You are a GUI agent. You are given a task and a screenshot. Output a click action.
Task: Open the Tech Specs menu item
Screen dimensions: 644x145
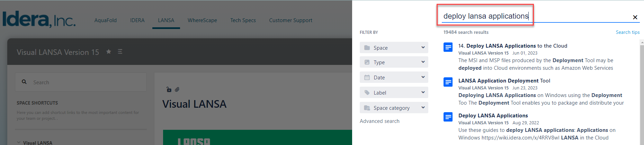pos(243,20)
